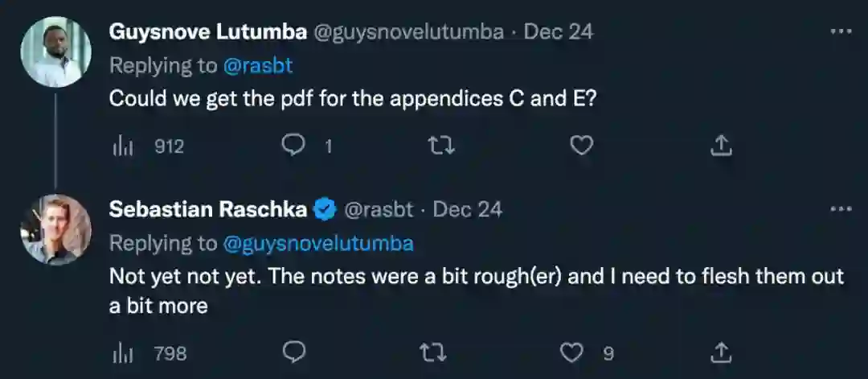Open Sebastian Raschka's profile picture
Screen dimensions: 868x379
tap(55, 229)
